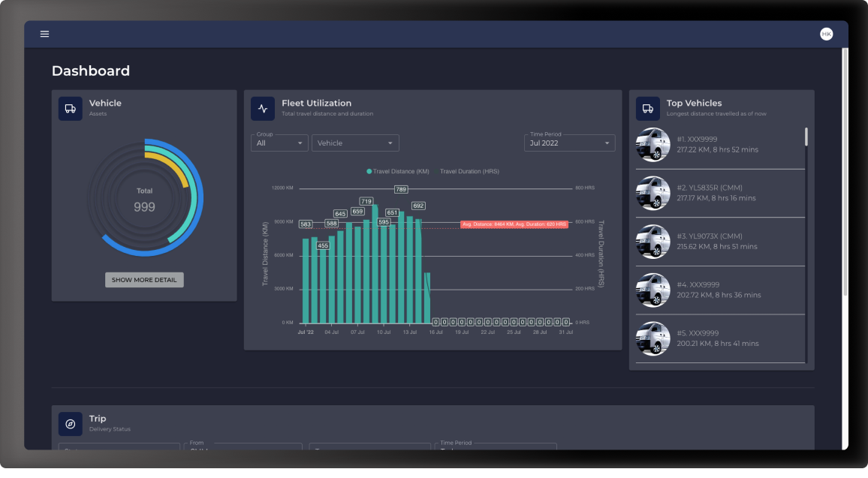Open the hamburger navigation menu

[x=44, y=34]
